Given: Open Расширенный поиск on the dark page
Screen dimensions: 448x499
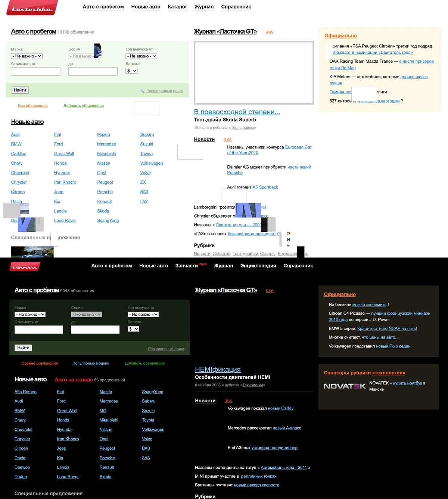Looking at the screenshot, I should (x=166, y=349).
